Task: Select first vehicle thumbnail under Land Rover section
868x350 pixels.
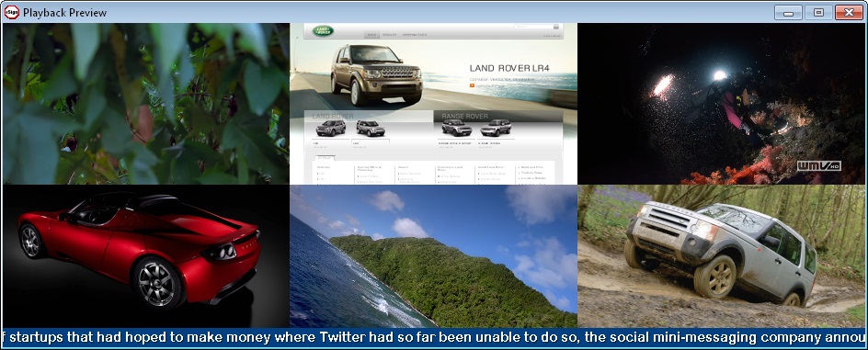Action: point(330,129)
